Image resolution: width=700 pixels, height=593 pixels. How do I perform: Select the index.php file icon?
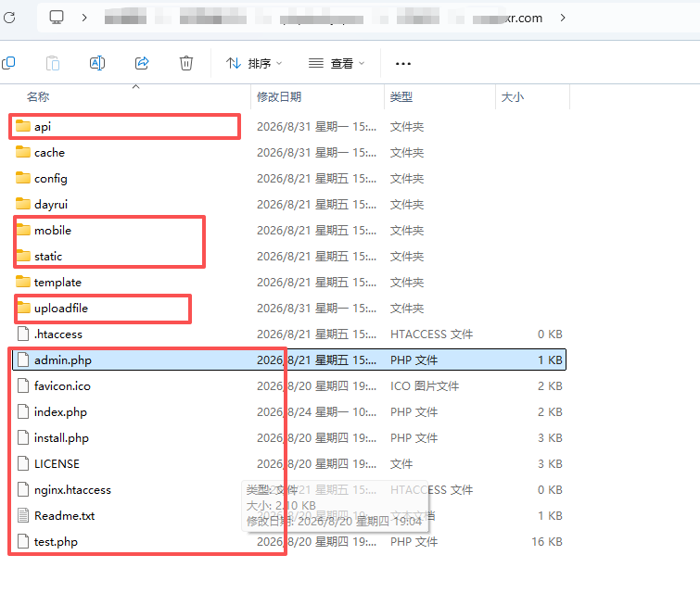coord(23,411)
